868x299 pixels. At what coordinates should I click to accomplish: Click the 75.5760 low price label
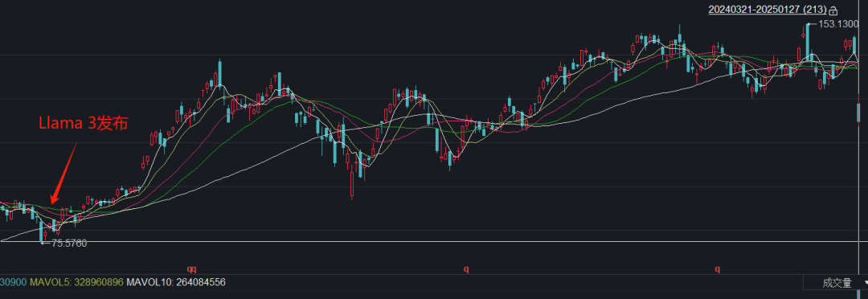(69, 243)
